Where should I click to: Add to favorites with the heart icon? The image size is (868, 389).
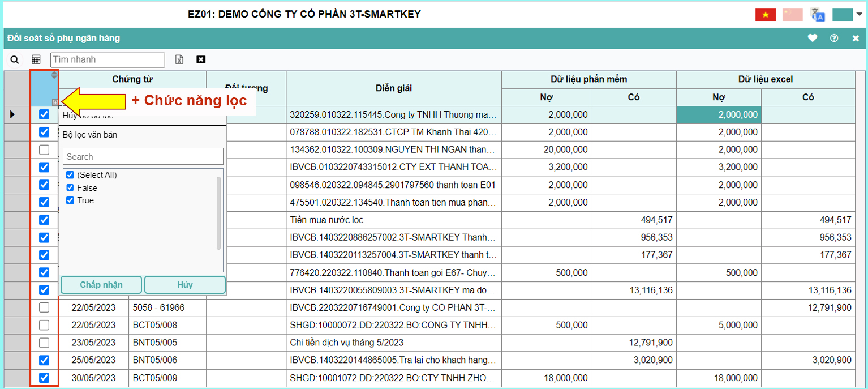813,39
